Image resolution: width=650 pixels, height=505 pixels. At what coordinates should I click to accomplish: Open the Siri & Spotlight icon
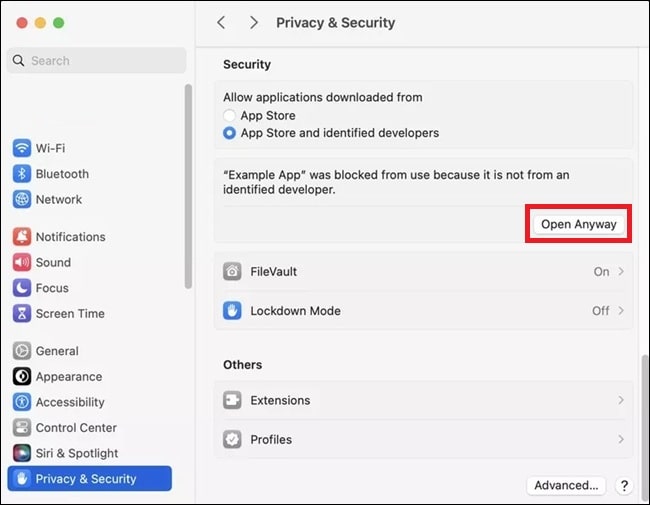click(22, 453)
